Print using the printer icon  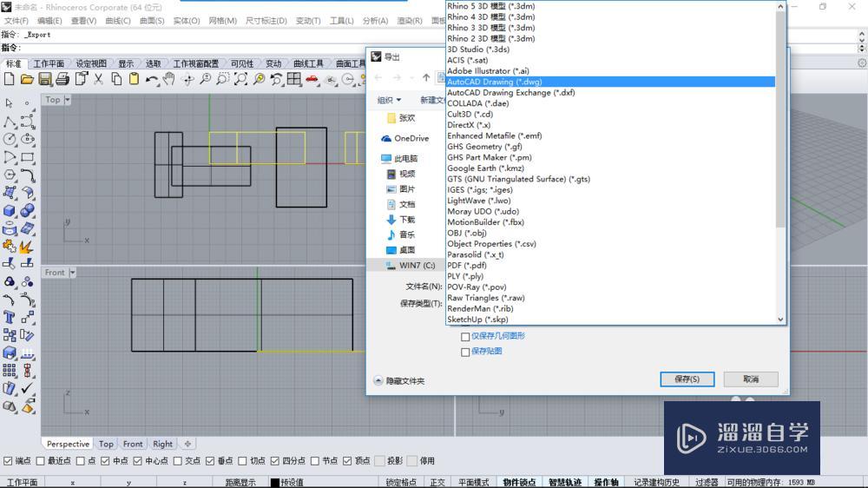62,79
